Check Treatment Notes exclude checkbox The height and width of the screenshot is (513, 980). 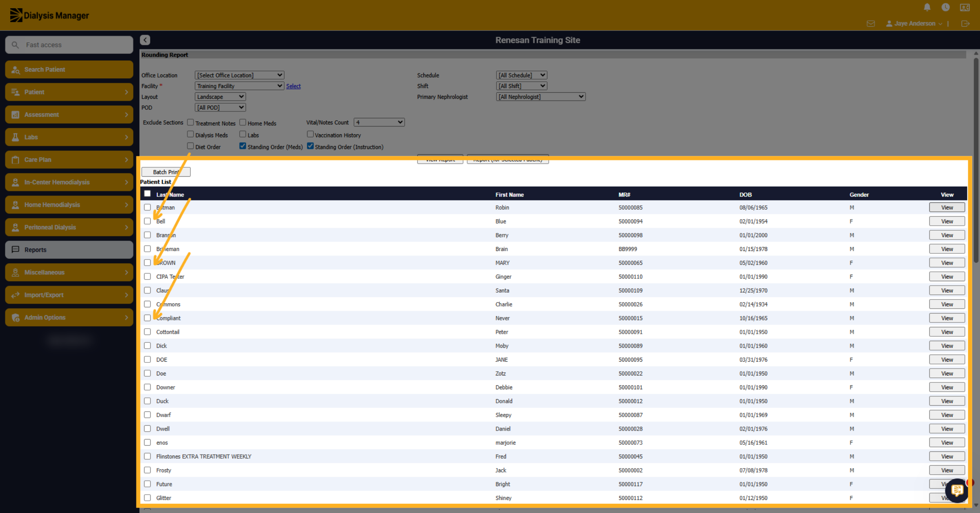pyautogui.click(x=190, y=122)
